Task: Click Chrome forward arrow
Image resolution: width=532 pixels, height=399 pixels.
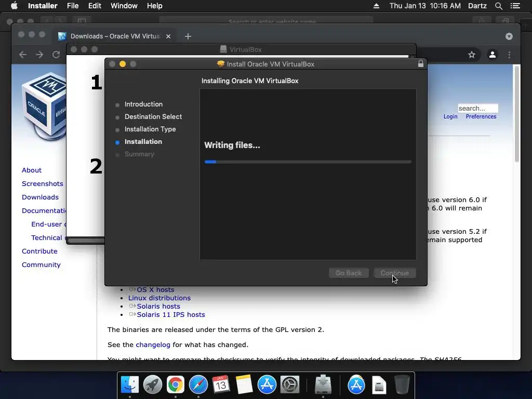Action: (x=39, y=55)
